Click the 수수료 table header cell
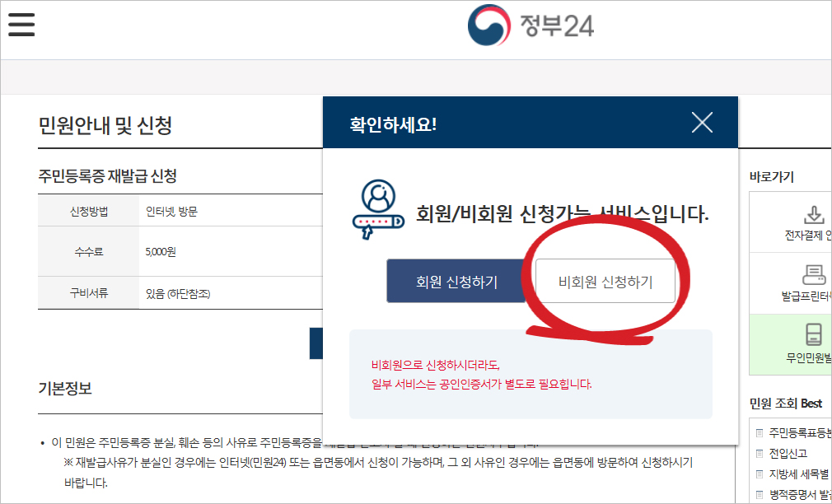This screenshot has width=832, height=504. coord(89,251)
